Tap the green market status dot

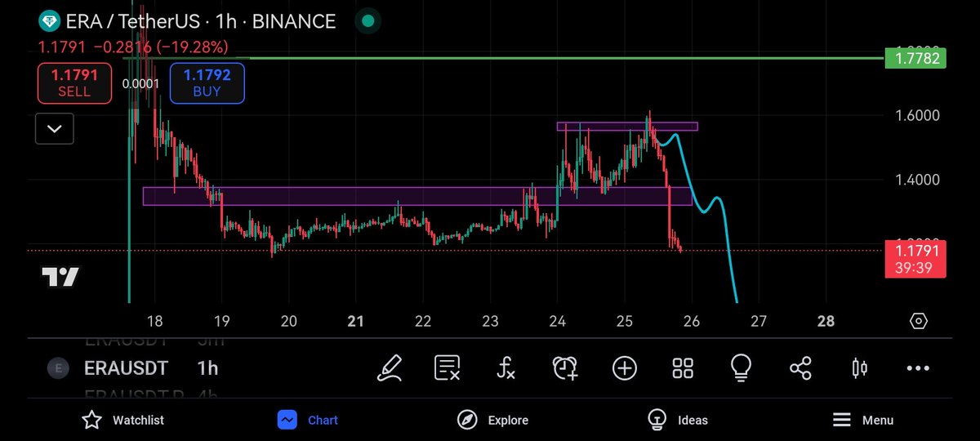click(368, 21)
